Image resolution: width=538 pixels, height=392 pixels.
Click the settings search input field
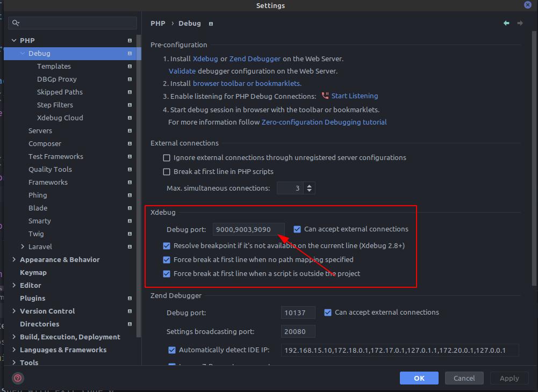[73, 23]
